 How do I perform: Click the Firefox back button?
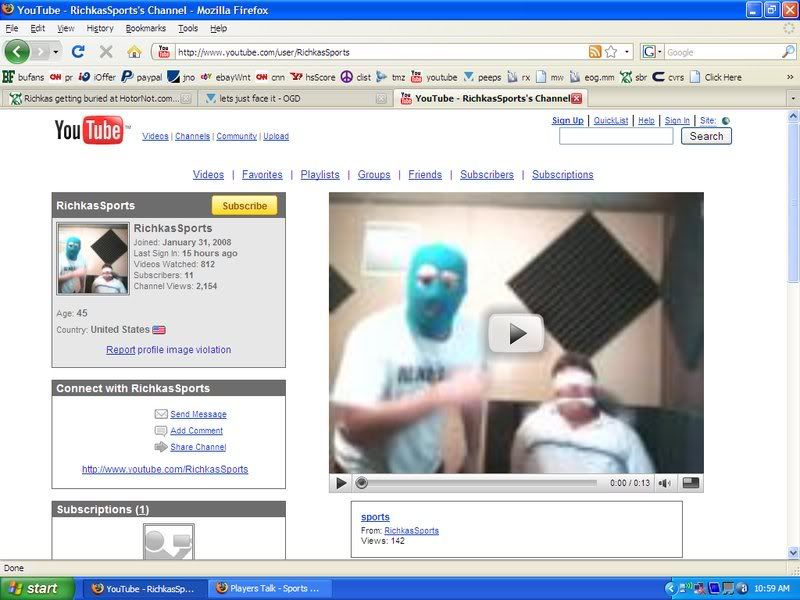point(17,51)
